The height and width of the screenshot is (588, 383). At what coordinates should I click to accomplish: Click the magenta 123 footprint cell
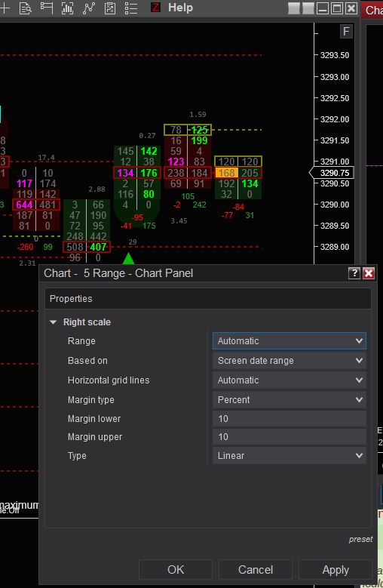point(176,162)
